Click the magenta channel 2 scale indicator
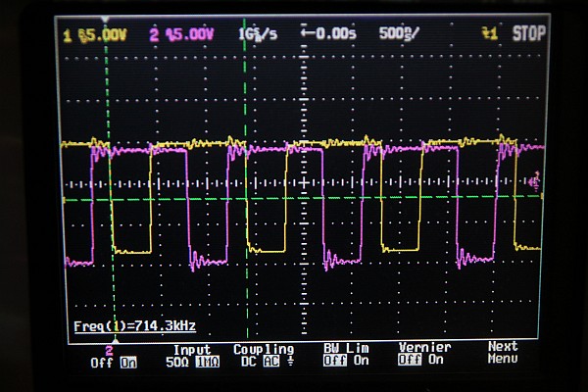The width and height of the screenshot is (588, 392). click(x=181, y=34)
